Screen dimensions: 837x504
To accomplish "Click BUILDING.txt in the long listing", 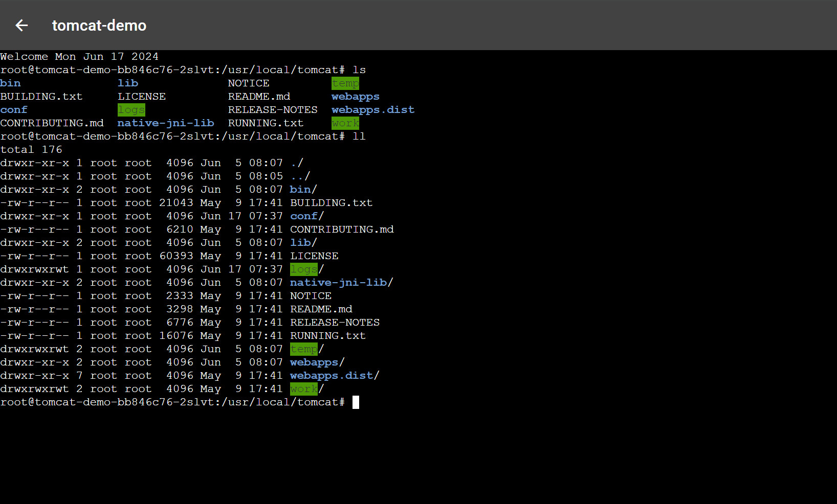I will pos(332,203).
